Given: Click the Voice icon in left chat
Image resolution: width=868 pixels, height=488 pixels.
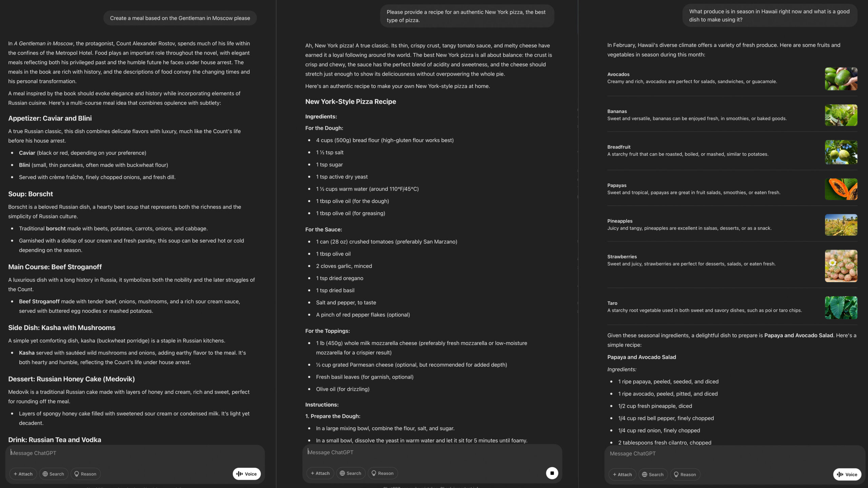Looking at the screenshot, I should pyautogui.click(x=246, y=474).
